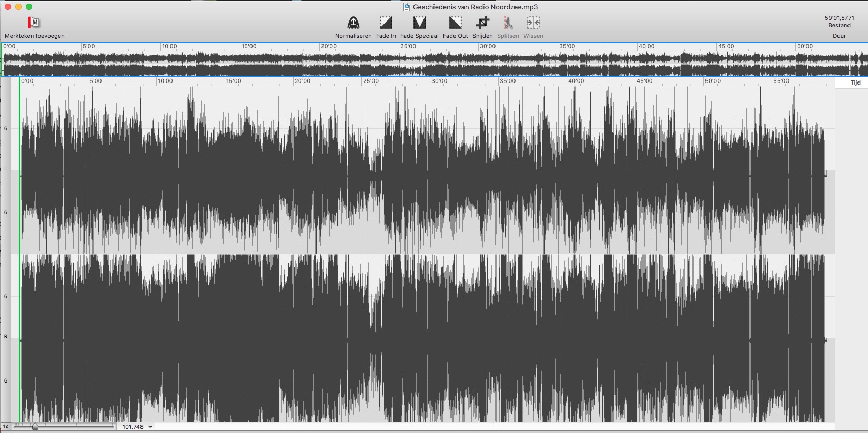The width and height of the screenshot is (868, 433).
Task: Click the file icon beside the title
Action: coord(407,7)
